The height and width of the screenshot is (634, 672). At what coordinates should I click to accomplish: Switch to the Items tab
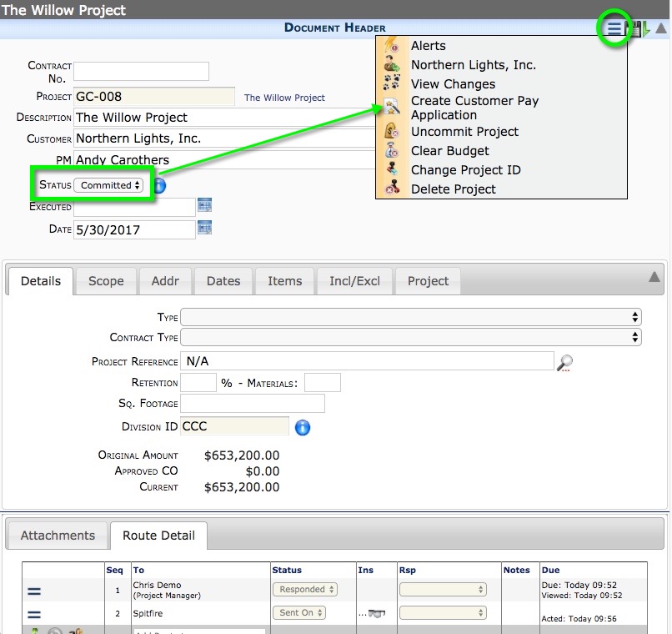tap(284, 281)
